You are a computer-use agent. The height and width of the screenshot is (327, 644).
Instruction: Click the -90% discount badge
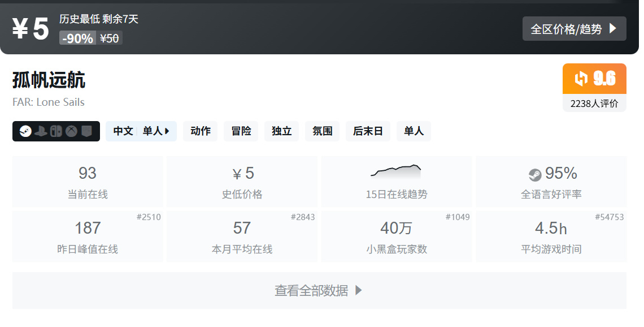[77, 38]
